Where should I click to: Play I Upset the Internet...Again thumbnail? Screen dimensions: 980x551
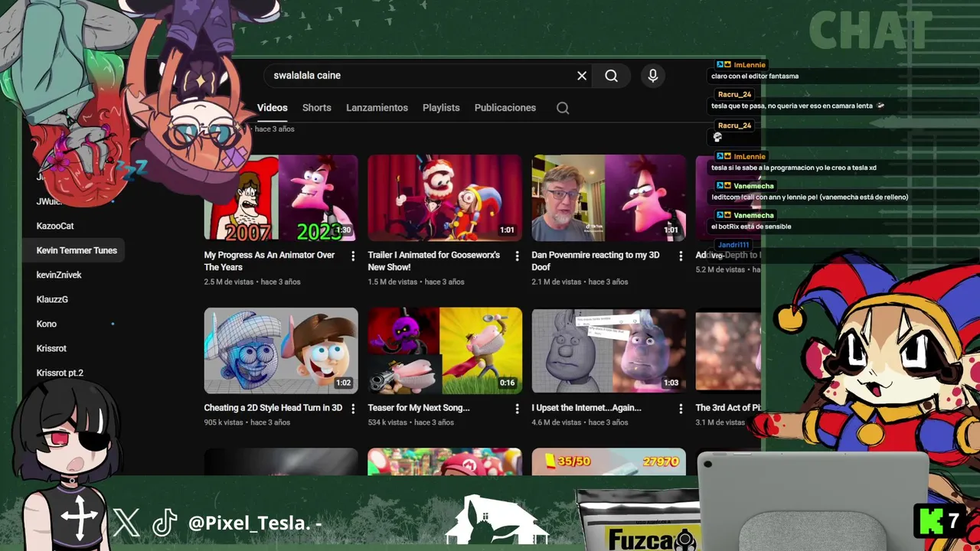point(609,350)
